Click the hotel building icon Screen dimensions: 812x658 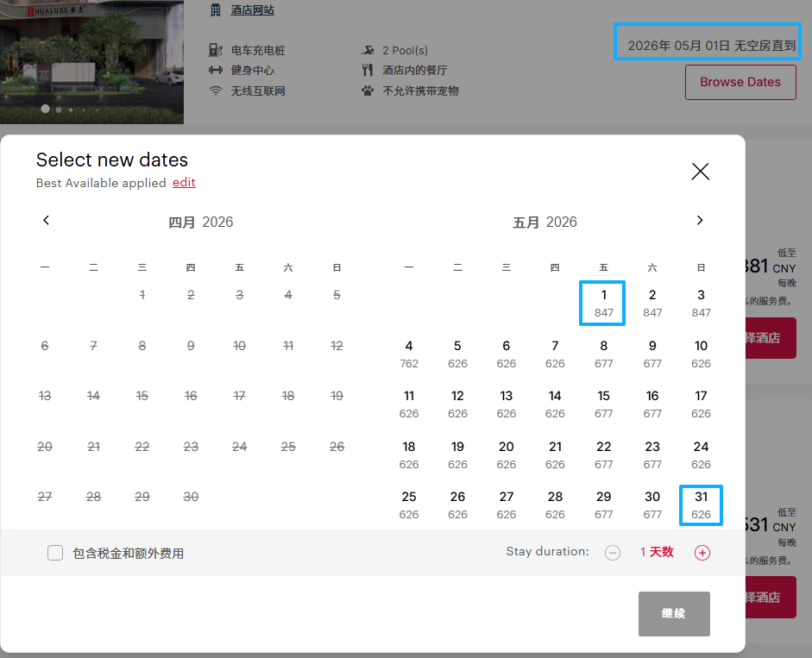click(216, 10)
